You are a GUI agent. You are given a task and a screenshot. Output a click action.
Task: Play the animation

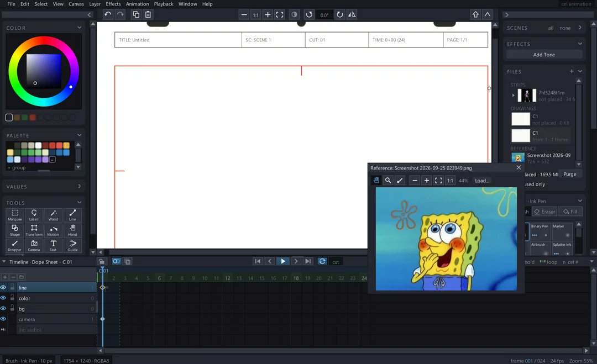[x=283, y=261]
